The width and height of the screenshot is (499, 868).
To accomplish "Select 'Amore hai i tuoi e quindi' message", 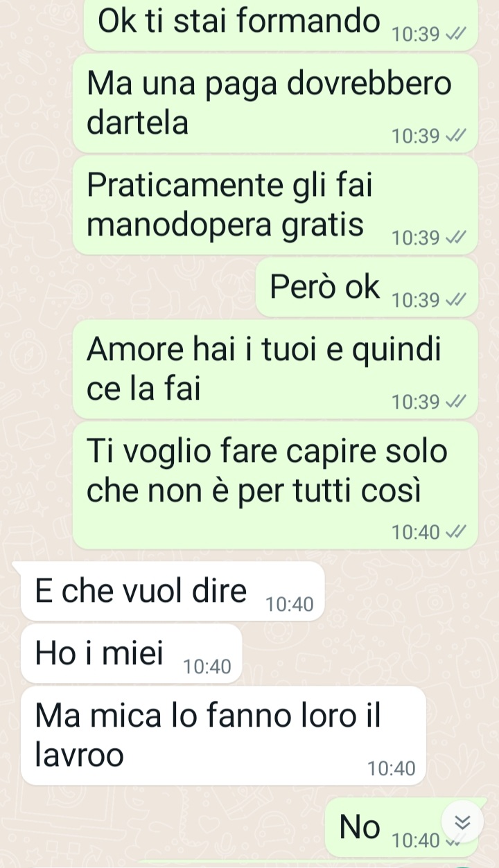I will pyautogui.click(x=275, y=369).
